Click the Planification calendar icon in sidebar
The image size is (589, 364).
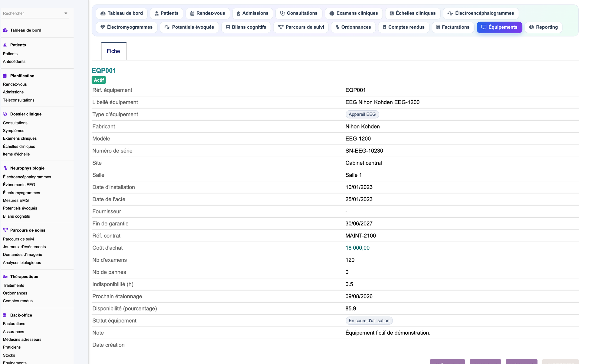[x=5, y=76]
